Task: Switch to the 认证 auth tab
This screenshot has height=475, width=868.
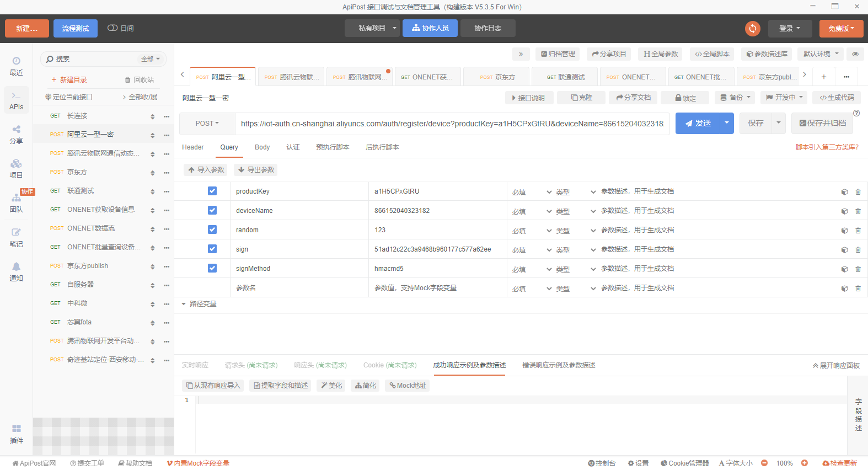Action: click(x=293, y=147)
